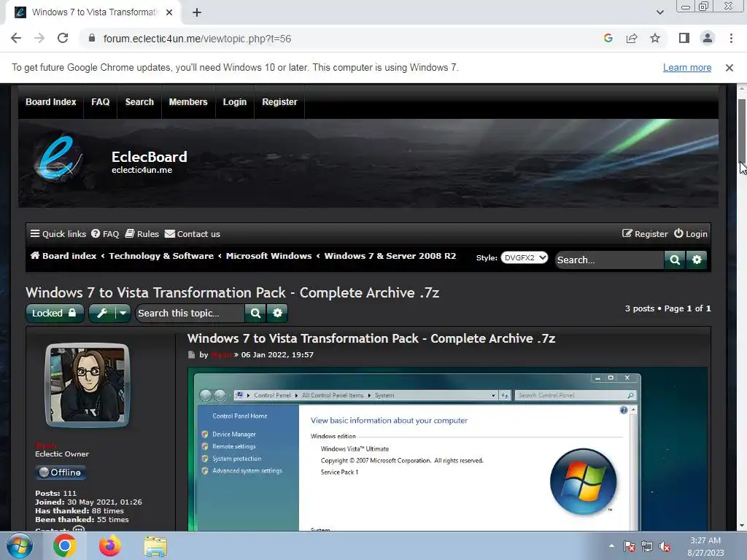Open FAQ in top navigation bar
Image resolution: width=747 pixels, height=560 pixels.
click(x=101, y=102)
